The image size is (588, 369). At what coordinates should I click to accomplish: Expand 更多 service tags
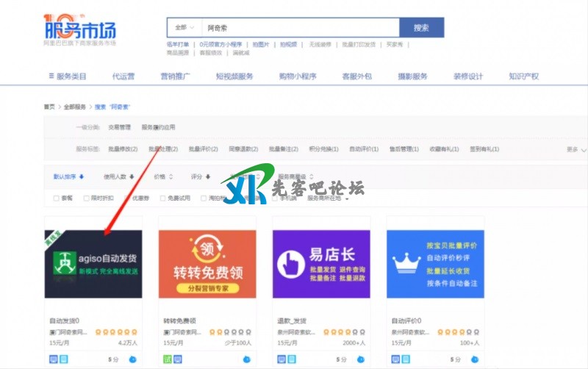pyautogui.click(x=576, y=149)
